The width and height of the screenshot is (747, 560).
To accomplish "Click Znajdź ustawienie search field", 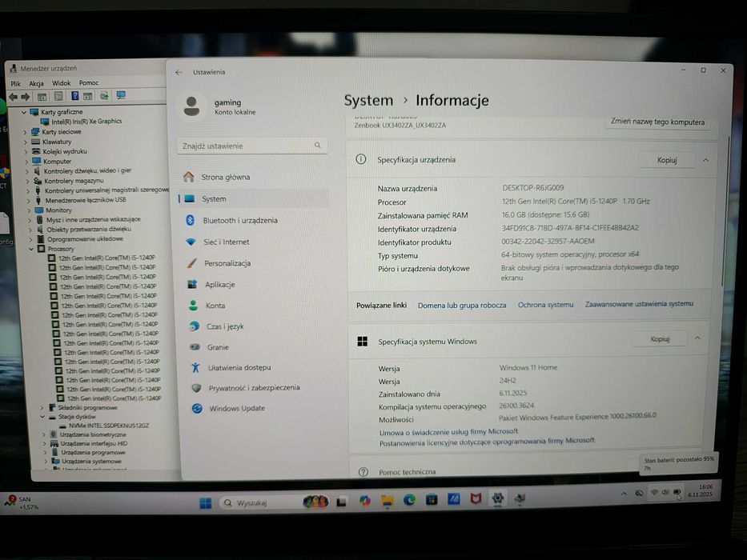I will [252, 146].
